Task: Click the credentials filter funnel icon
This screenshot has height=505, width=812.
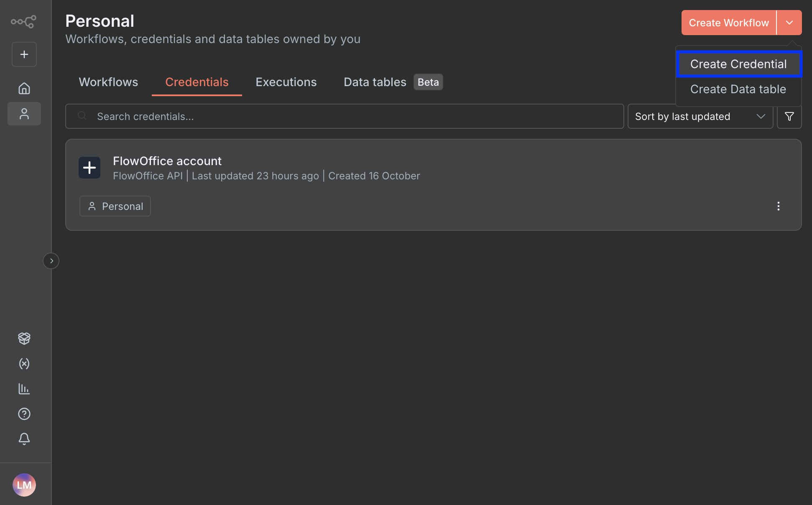Action: pos(789,117)
